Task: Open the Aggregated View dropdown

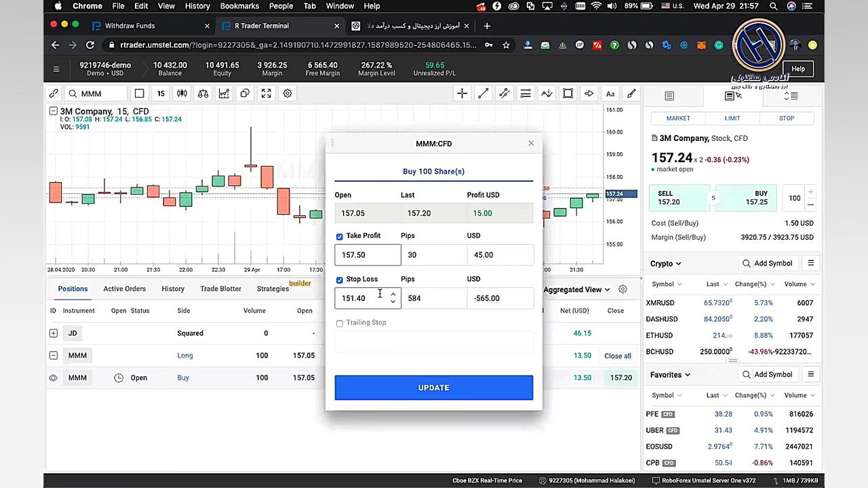Action: (576, 289)
